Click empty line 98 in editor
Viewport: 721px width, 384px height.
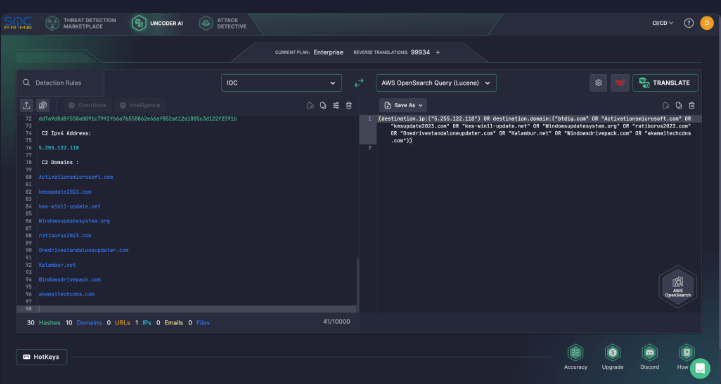(x=187, y=309)
